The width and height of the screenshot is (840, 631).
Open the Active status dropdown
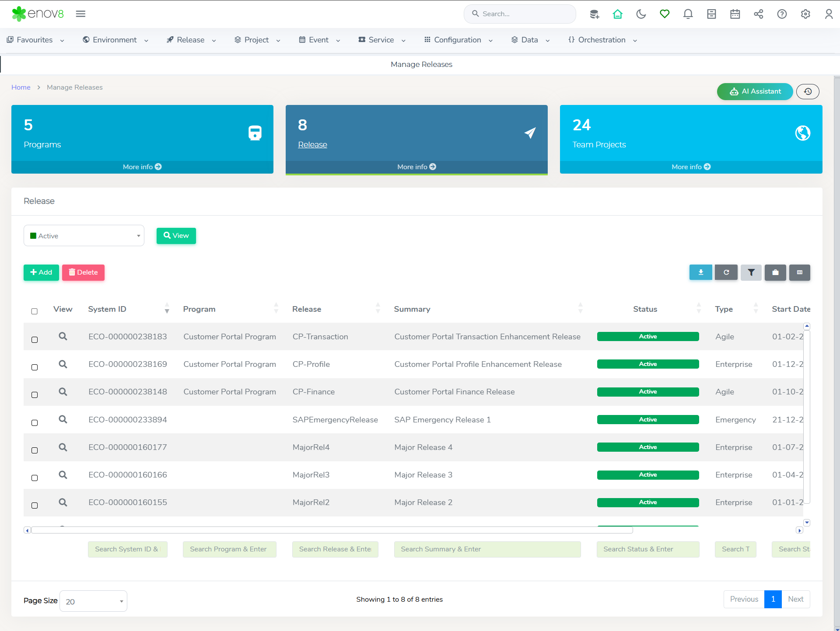click(x=84, y=236)
